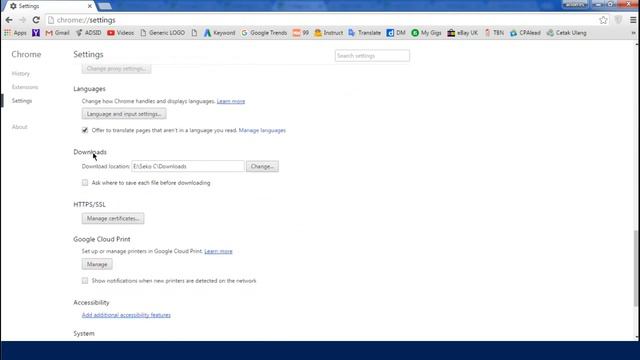Open the Manage languages link

[x=262, y=130]
